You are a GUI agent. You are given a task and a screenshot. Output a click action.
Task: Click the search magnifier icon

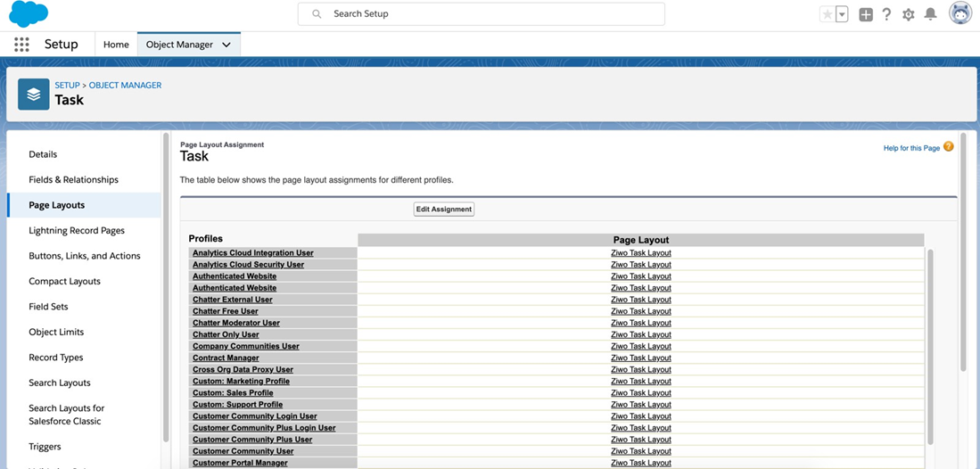317,13
